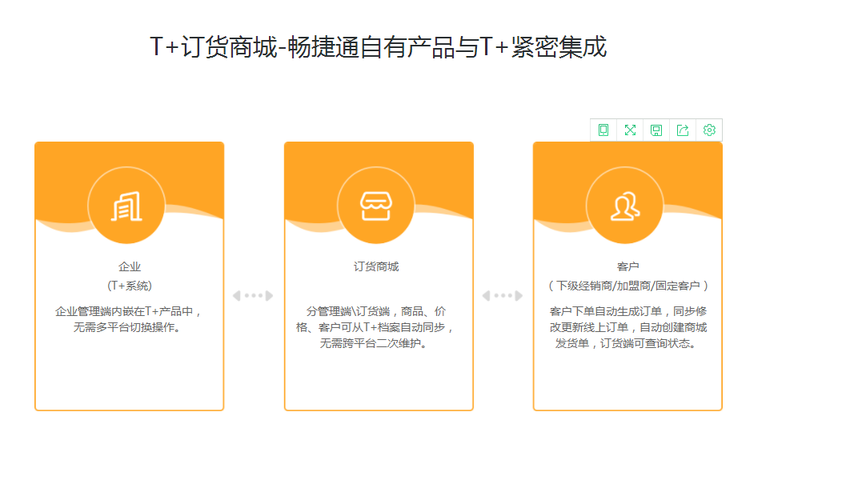Click the dotted arrow between 订货商城 and 客户

503,296
